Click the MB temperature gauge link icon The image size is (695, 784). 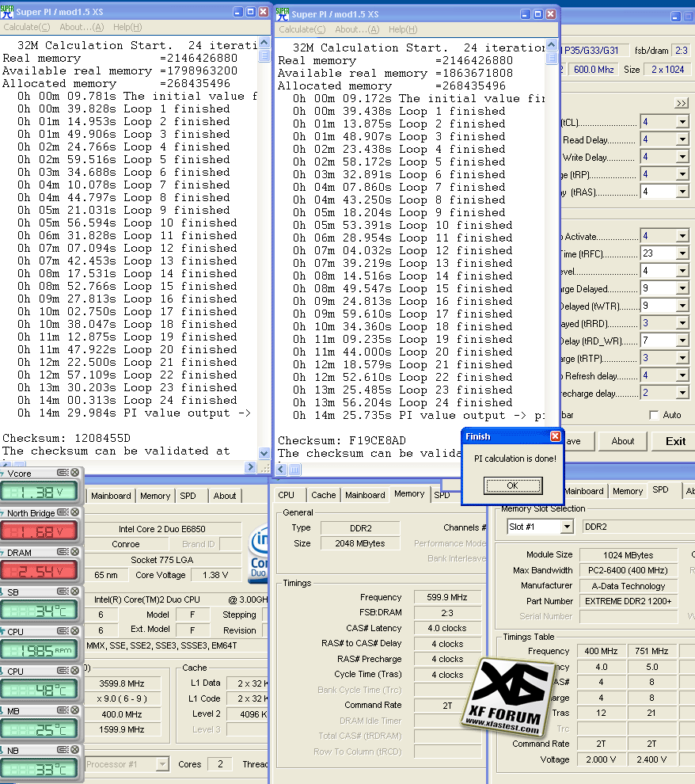(64, 710)
